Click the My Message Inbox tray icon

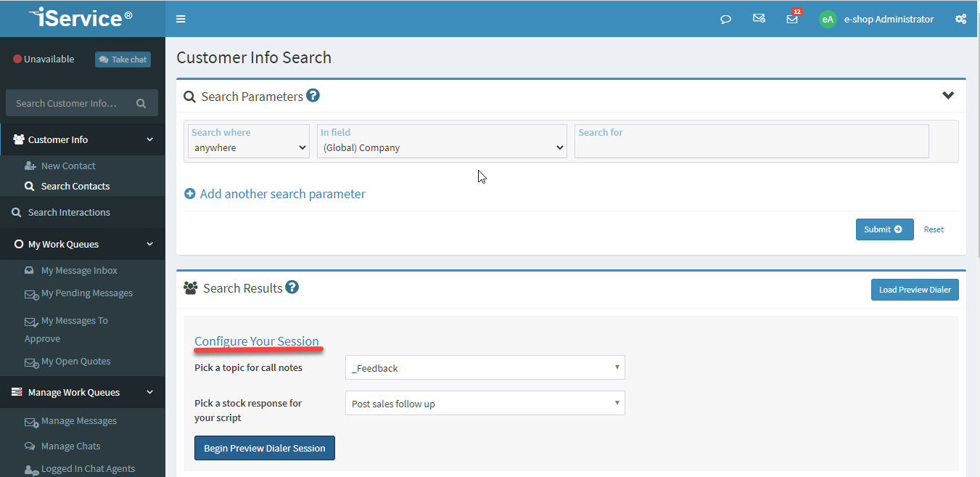(x=29, y=270)
